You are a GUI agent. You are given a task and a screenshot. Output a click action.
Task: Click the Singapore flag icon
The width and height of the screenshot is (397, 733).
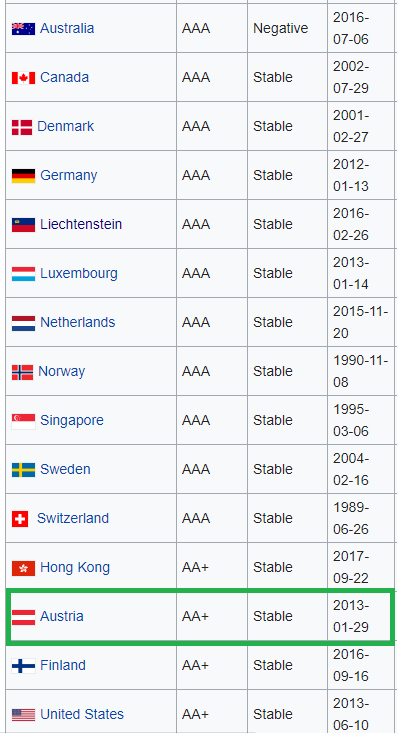click(23, 421)
